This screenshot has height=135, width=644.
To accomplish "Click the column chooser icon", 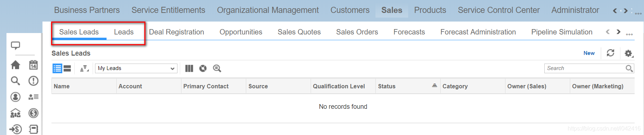I will click(x=189, y=68).
